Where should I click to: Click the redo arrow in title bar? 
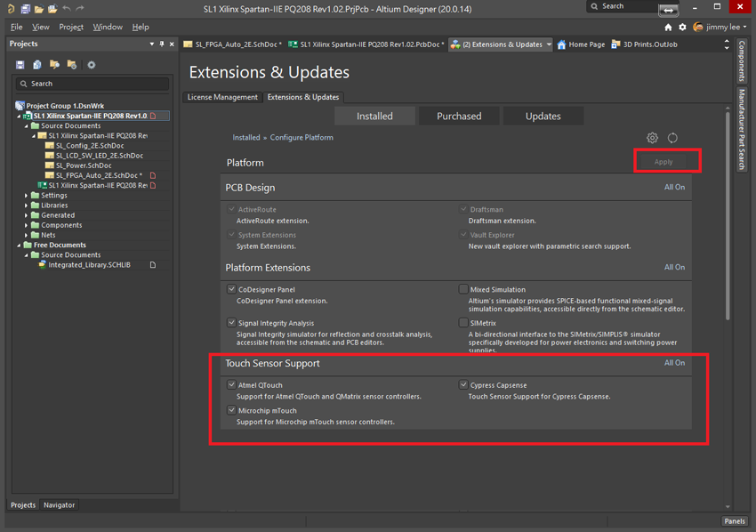pyautogui.click(x=80, y=8)
